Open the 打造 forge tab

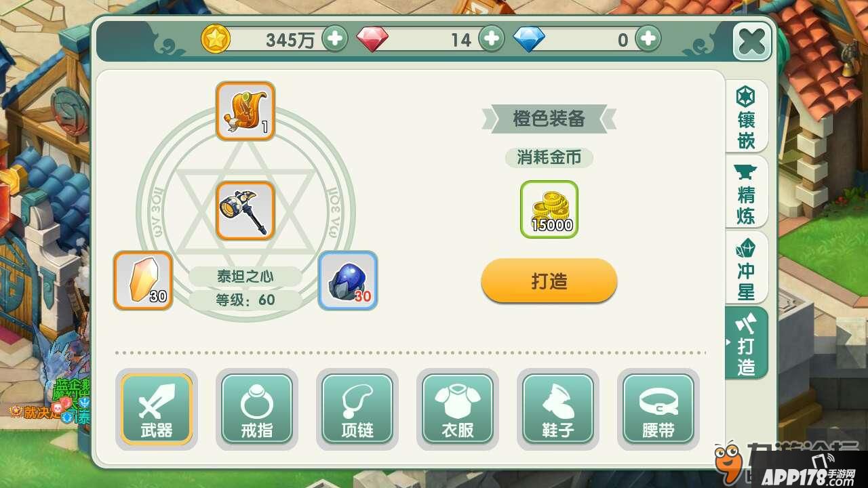[x=746, y=344]
